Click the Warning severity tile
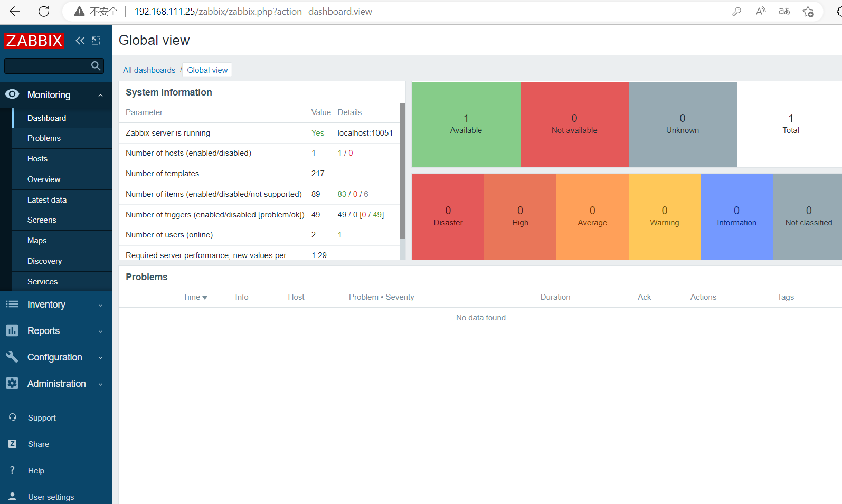842x504 pixels. (x=665, y=217)
